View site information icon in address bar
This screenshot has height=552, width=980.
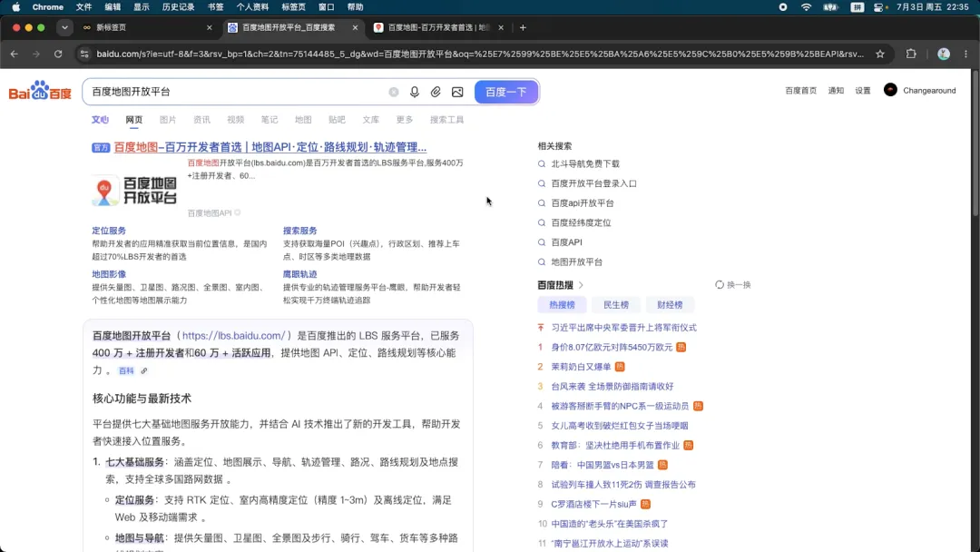(84, 54)
